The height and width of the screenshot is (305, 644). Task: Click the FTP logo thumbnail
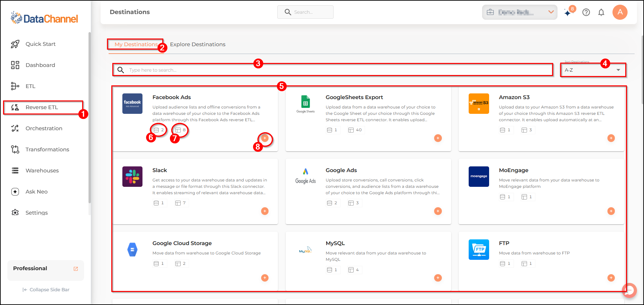click(x=479, y=249)
